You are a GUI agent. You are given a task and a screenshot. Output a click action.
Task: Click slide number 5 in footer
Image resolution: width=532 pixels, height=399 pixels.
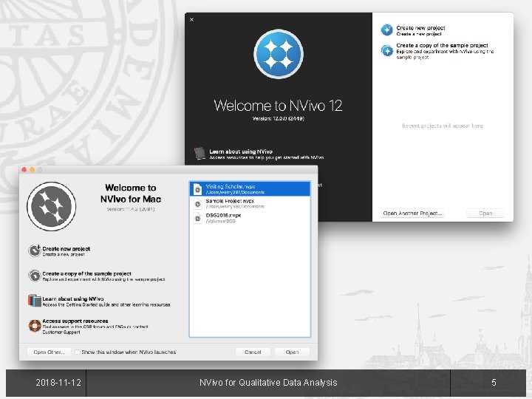tap(494, 383)
